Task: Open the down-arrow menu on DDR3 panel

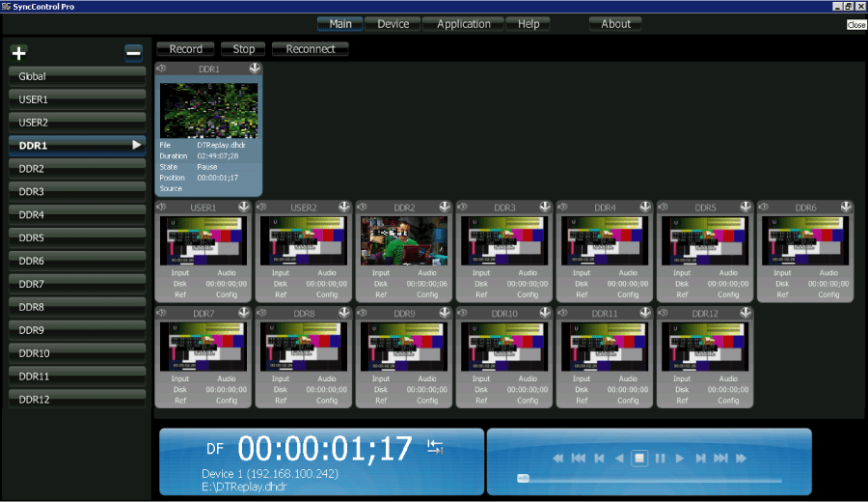Action: click(x=545, y=207)
